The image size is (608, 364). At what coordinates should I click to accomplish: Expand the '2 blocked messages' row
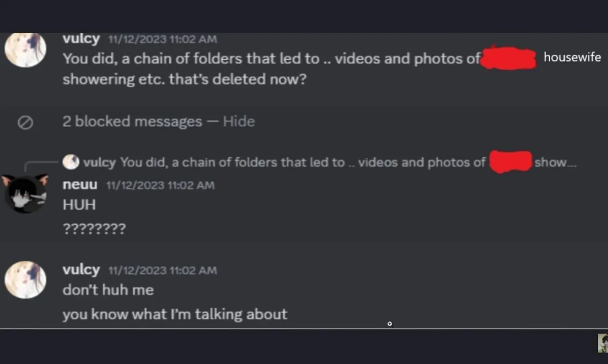point(131,121)
